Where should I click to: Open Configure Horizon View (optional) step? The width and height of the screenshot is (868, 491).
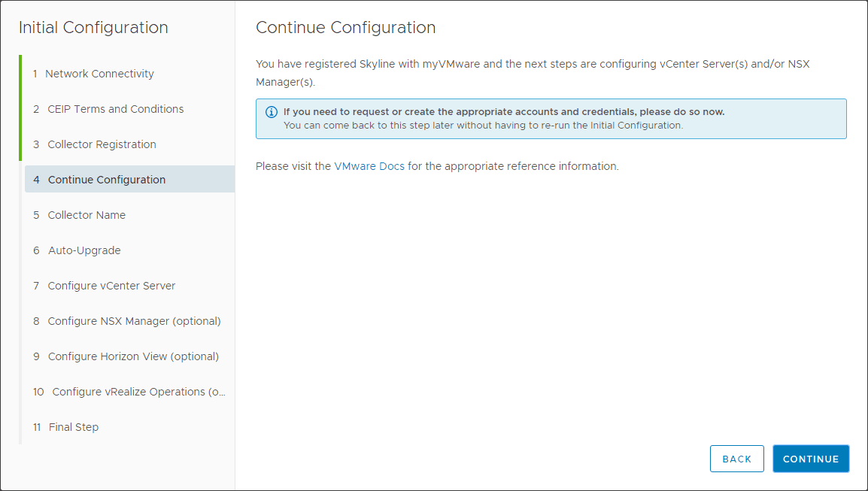tap(133, 356)
